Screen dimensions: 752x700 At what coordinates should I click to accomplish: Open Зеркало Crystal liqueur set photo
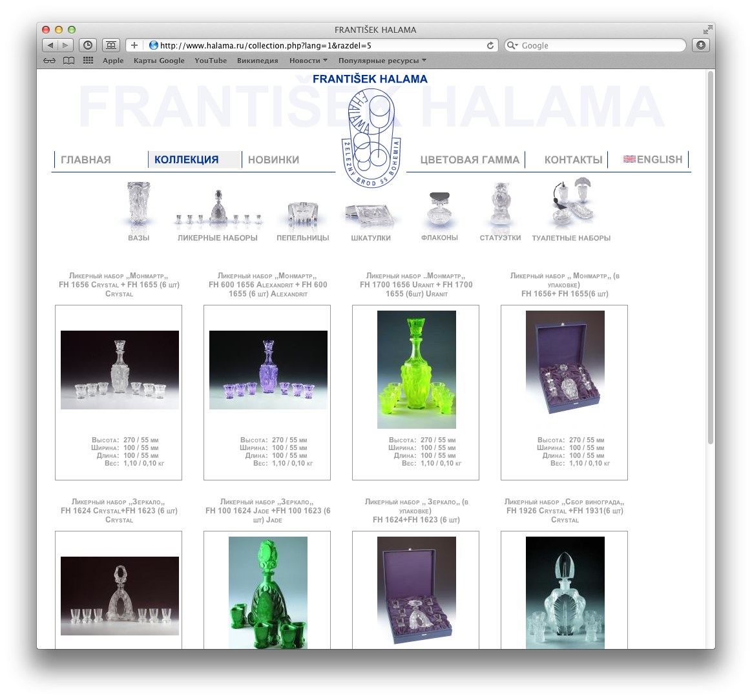[x=120, y=596]
